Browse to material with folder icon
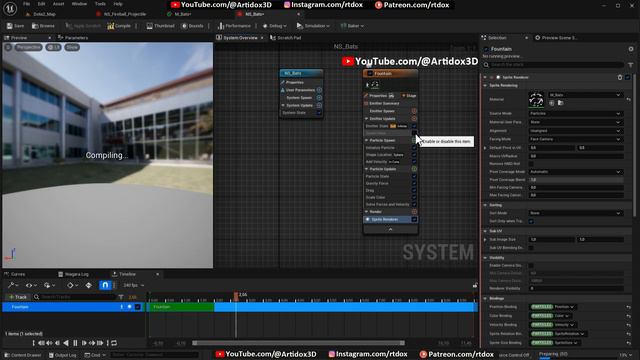 (x=560, y=103)
